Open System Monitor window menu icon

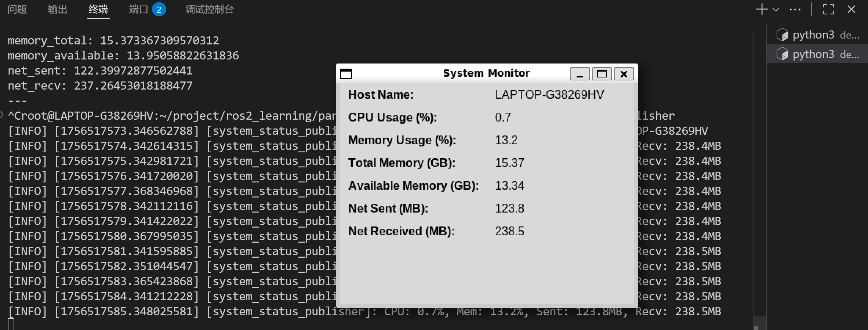click(x=346, y=74)
